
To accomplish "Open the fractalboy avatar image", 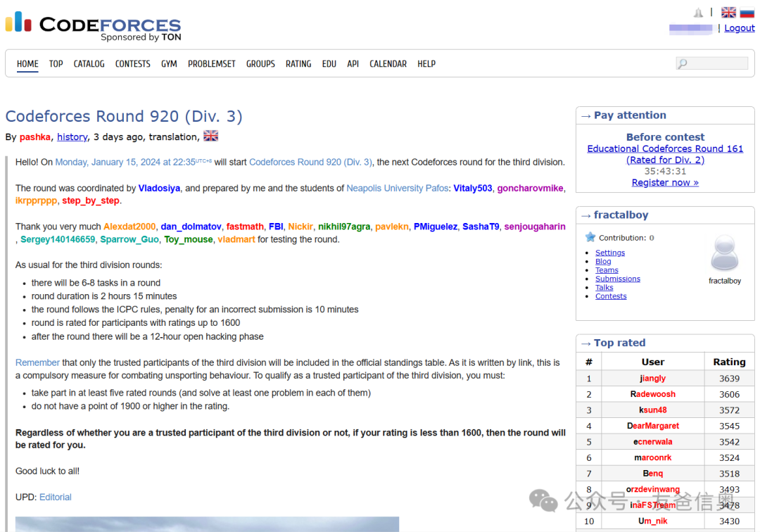I will (724, 252).
